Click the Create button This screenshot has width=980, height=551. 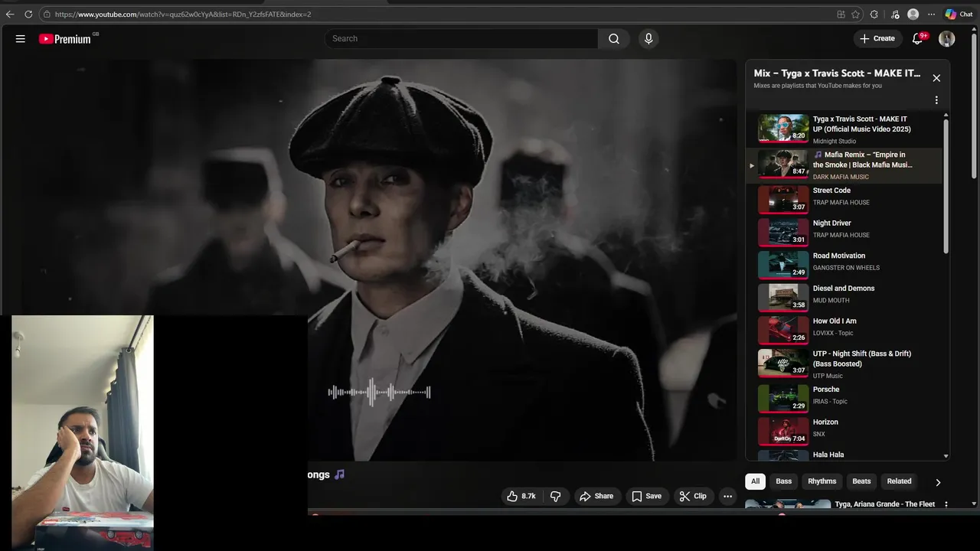(877, 39)
